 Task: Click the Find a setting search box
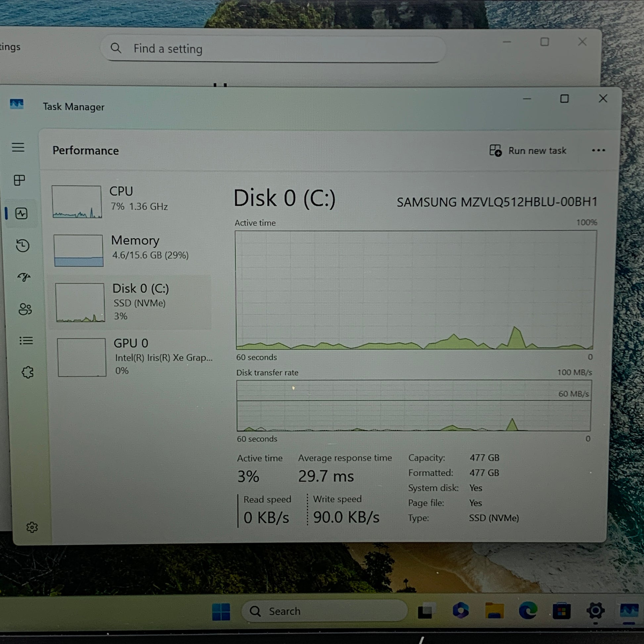(x=273, y=49)
